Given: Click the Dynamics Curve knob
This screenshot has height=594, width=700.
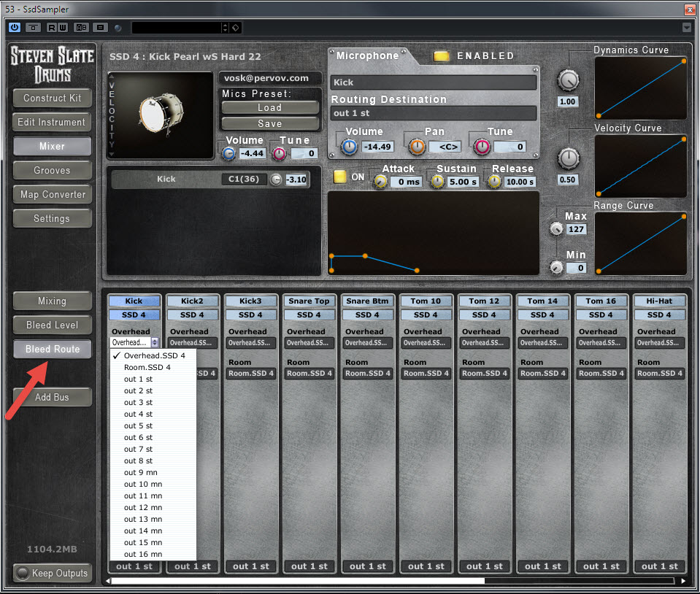Looking at the screenshot, I should point(568,80).
